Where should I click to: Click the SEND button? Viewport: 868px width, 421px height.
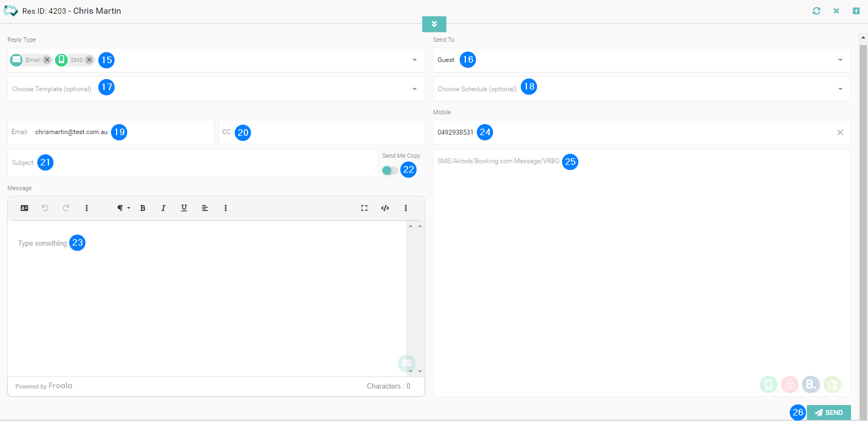point(828,412)
